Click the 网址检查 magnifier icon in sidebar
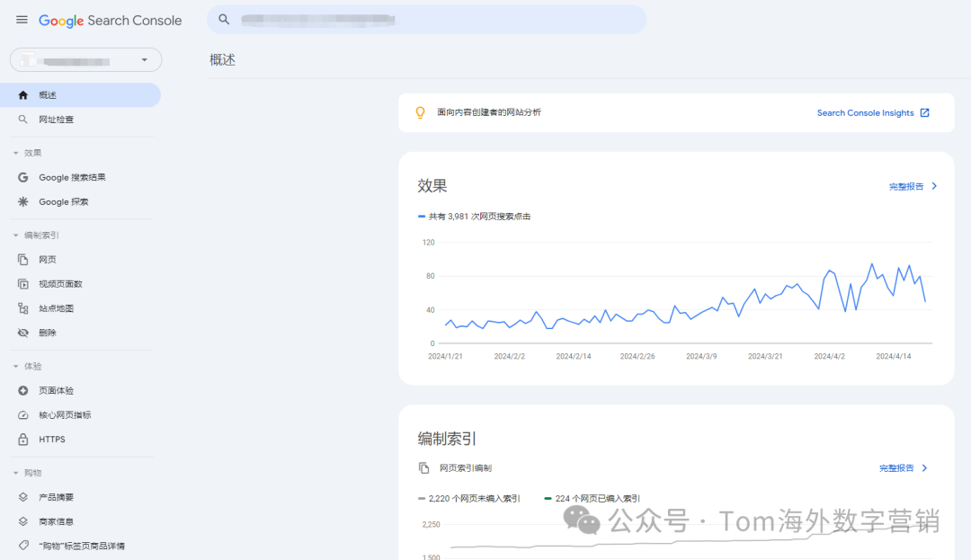 pos(23,120)
